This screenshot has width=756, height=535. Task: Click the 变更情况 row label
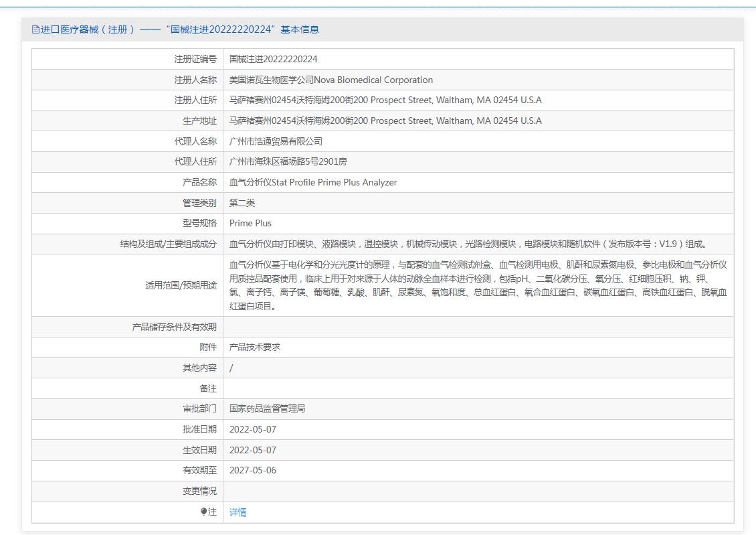click(x=199, y=491)
